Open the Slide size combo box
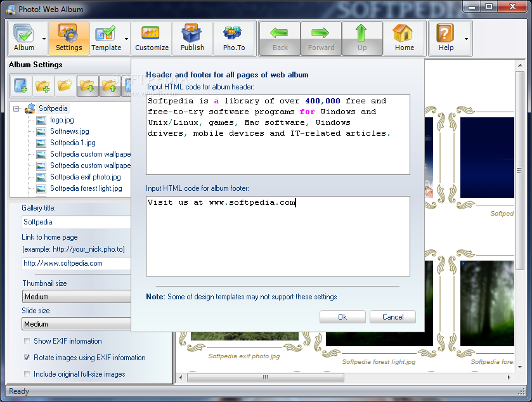This screenshot has width=532, height=402. coord(77,323)
